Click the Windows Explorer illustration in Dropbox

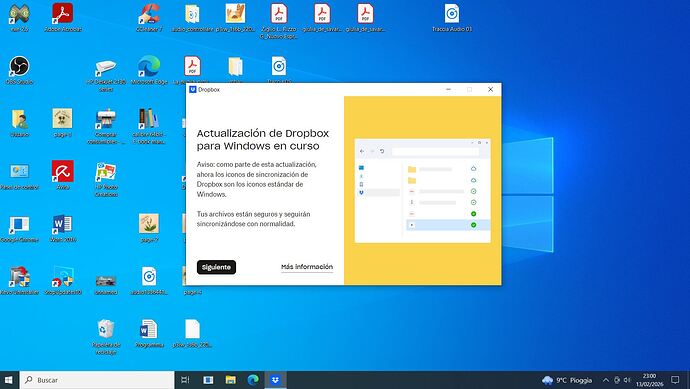tap(422, 191)
